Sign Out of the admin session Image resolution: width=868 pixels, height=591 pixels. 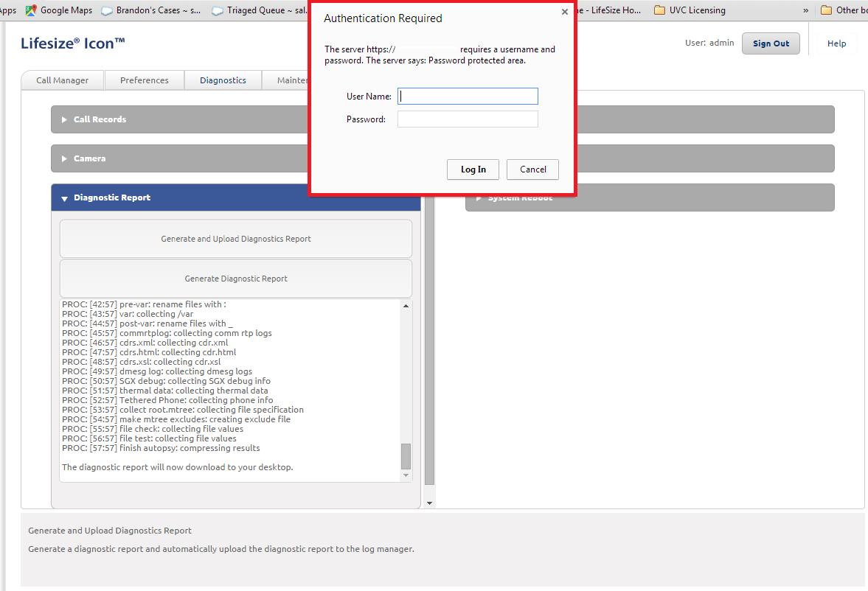(771, 43)
